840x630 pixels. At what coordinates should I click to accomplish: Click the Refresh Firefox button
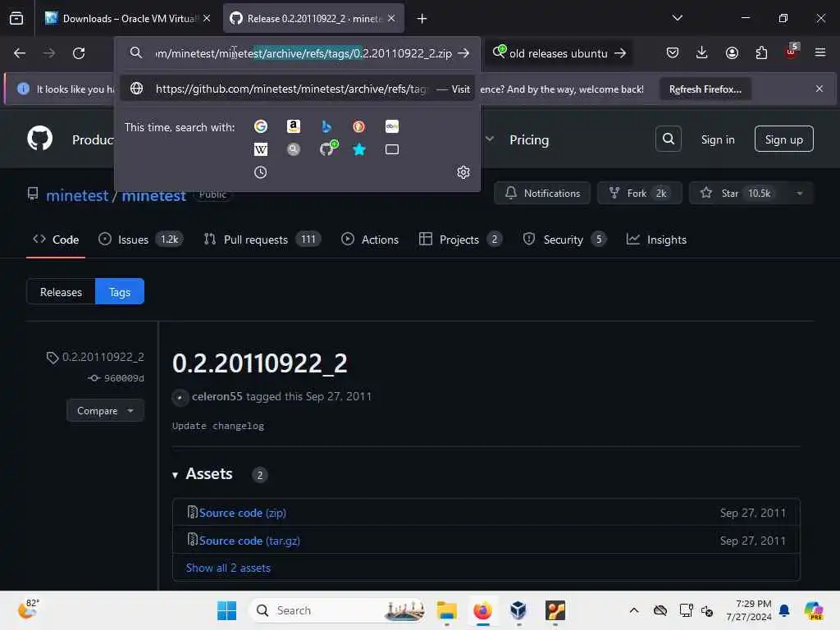[705, 89]
